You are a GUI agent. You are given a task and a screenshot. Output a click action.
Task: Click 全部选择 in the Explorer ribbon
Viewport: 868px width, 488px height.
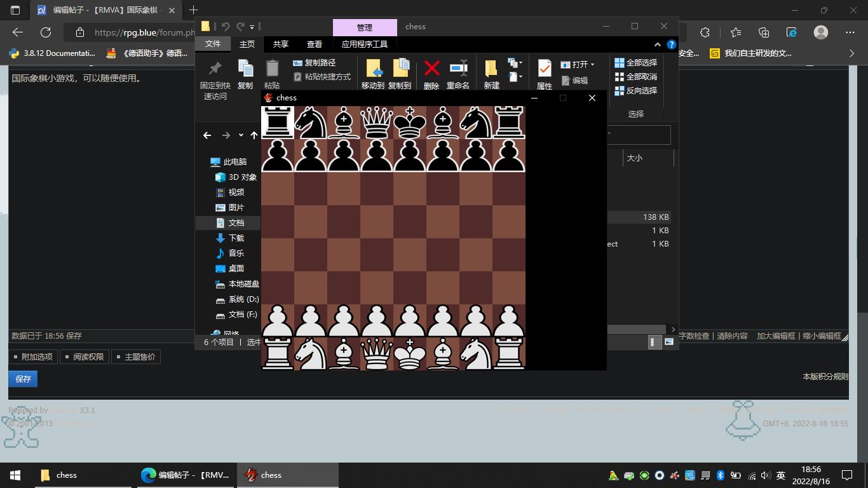(636, 63)
